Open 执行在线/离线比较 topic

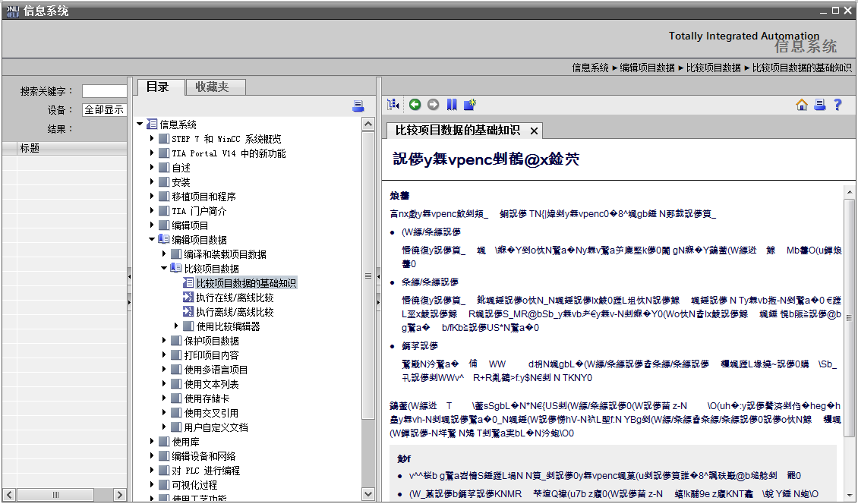pos(235,297)
